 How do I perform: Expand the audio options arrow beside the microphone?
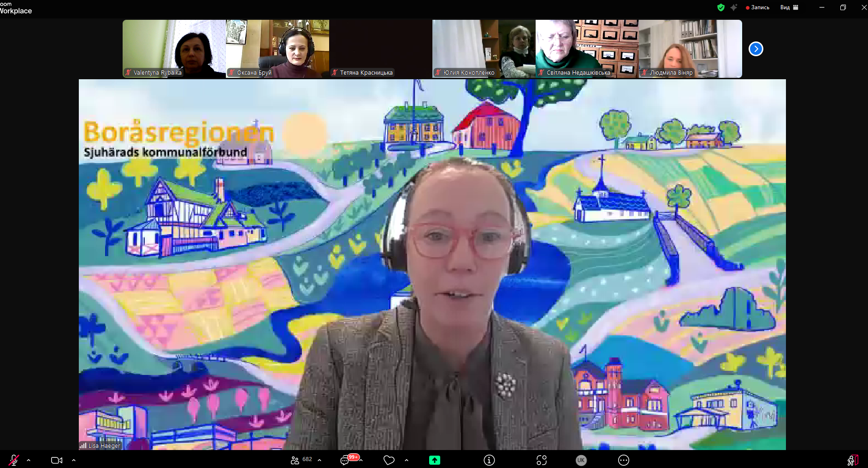point(29,460)
